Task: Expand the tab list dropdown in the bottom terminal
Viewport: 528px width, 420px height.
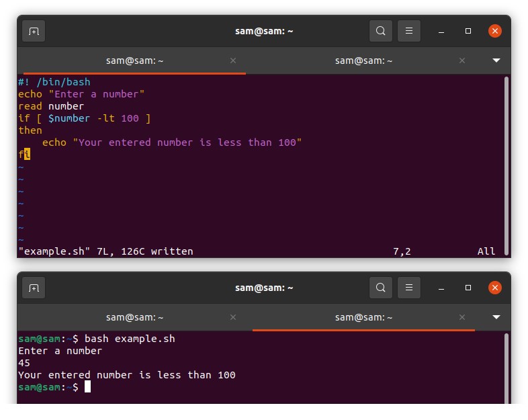Action: [496, 317]
